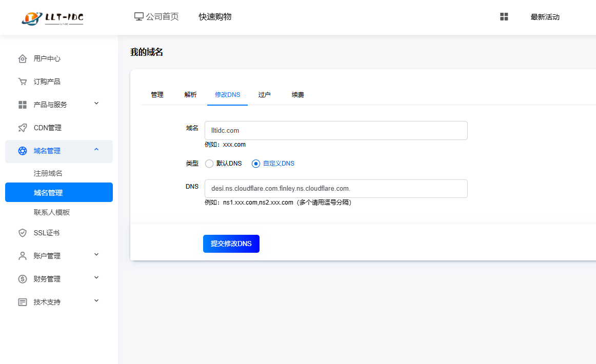Image resolution: width=596 pixels, height=364 pixels.
Task: Click the rocket icon for CDN管理
Action: [x=23, y=128]
